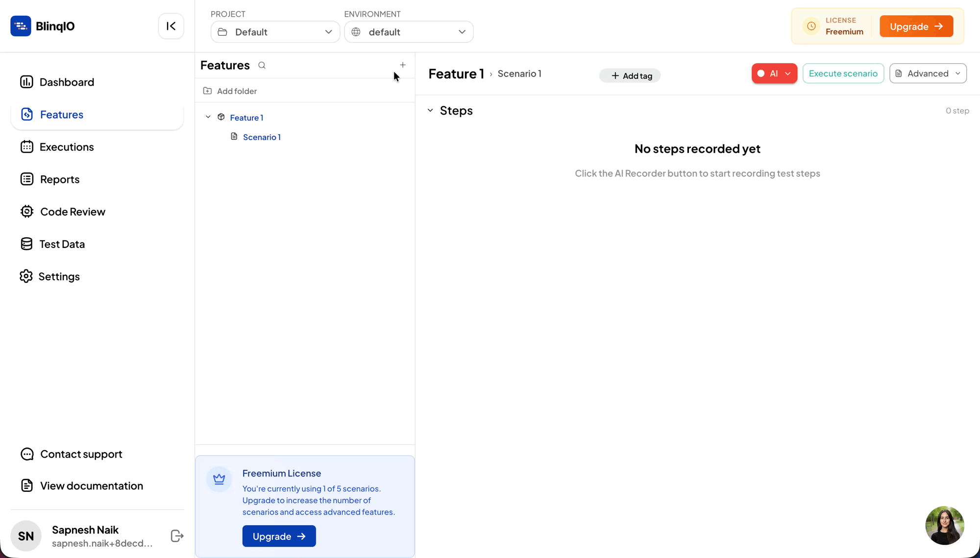This screenshot has width=980, height=558.
Task: Collapse the Steps section
Action: [430, 111]
